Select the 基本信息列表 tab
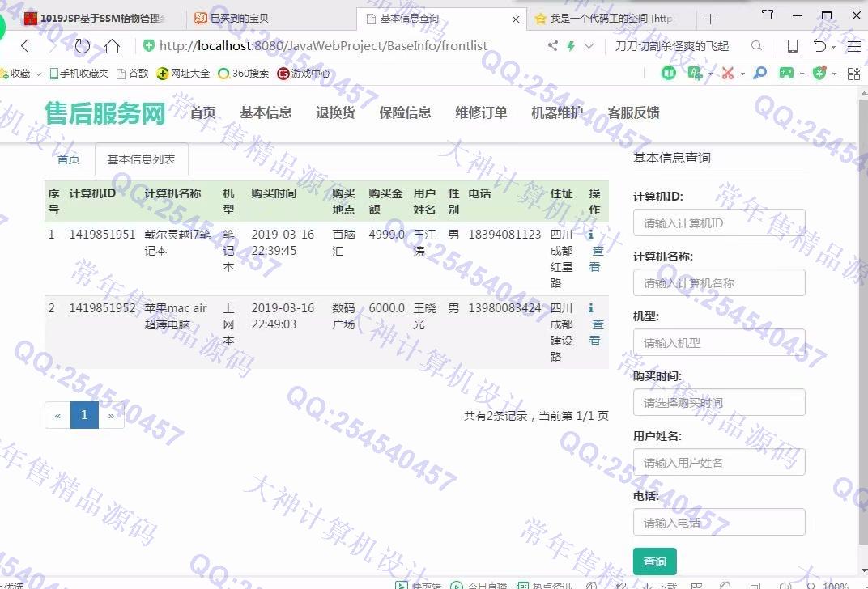The width and height of the screenshot is (868, 589). (141, 159)
